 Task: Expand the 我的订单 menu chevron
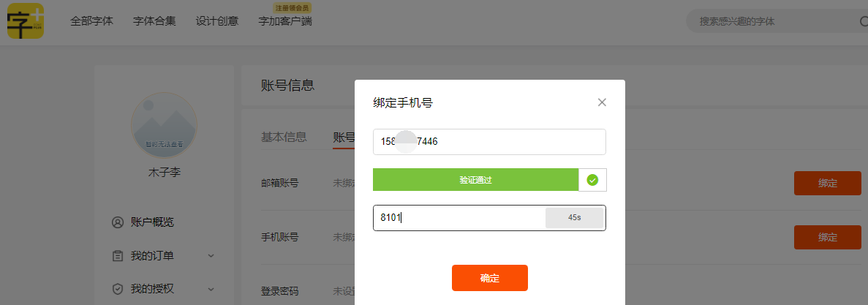[x=211, y=256]
